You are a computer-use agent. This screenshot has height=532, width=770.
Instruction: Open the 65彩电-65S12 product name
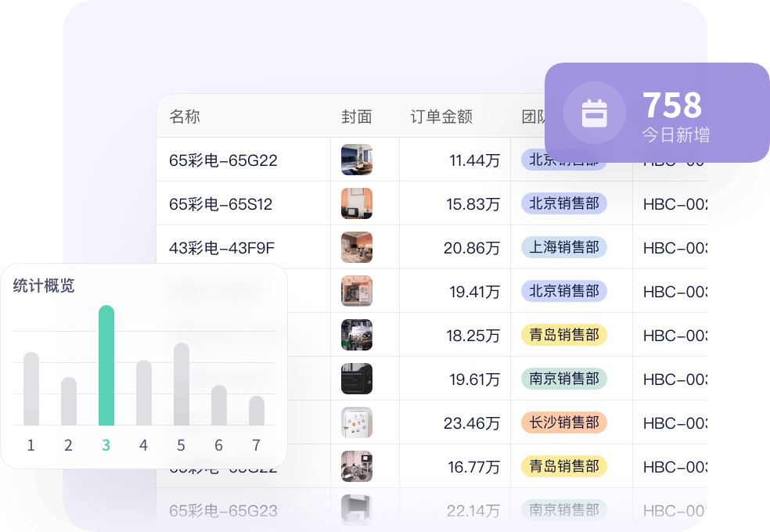tap(221, 204)
